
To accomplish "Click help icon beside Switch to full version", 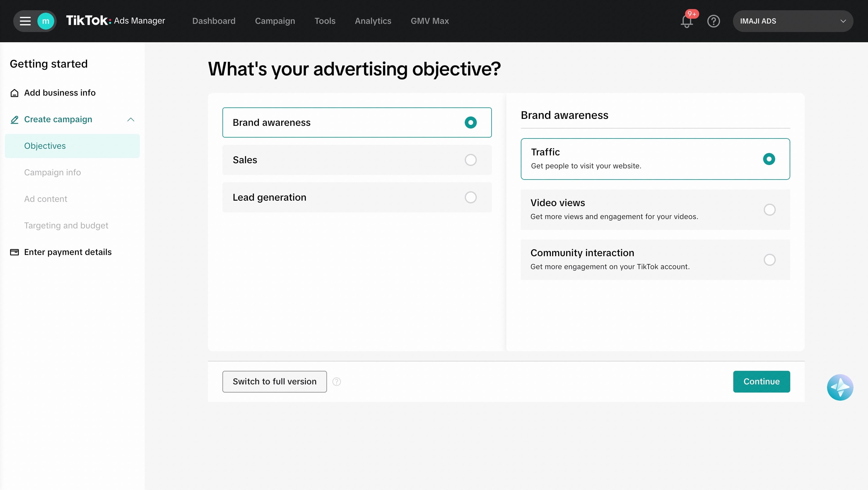I will [336, 382].
